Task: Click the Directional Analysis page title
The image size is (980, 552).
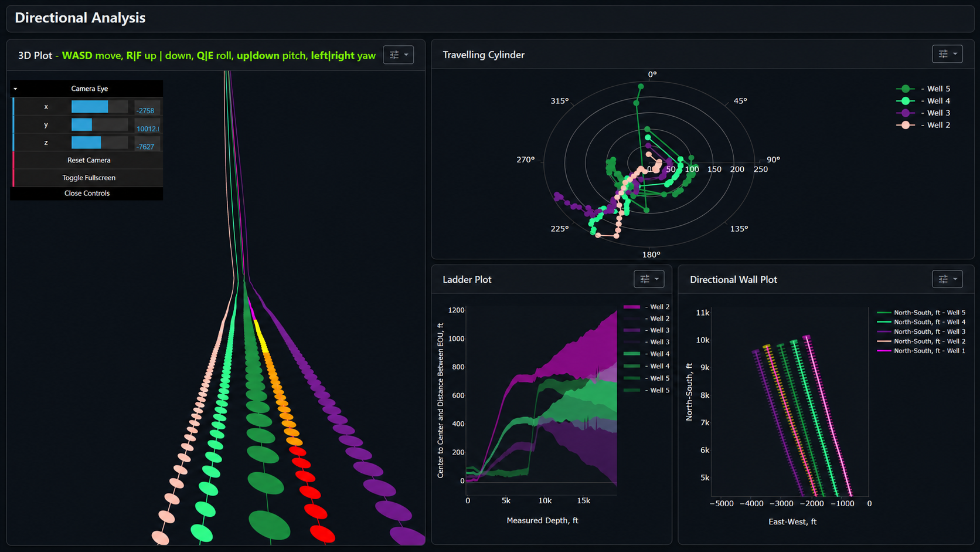Action: pos(80,18)
